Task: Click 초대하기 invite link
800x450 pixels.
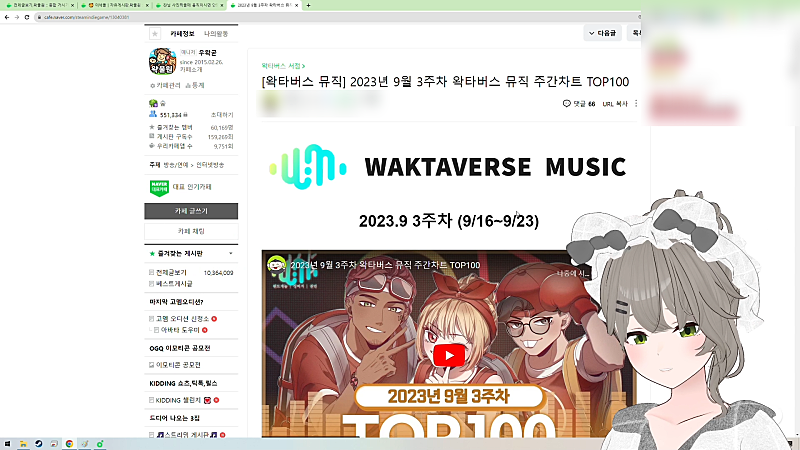Action: click(222, 115)
